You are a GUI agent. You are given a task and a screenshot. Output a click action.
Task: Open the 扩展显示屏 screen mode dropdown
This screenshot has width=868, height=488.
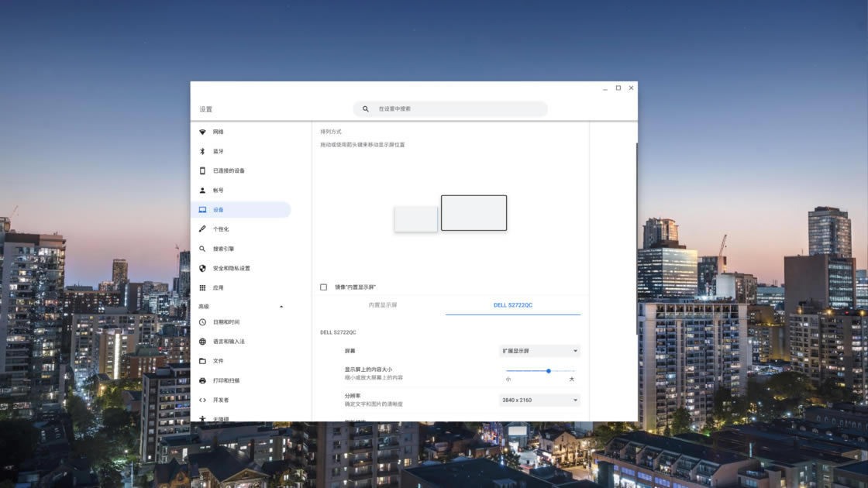click(539, 351)
